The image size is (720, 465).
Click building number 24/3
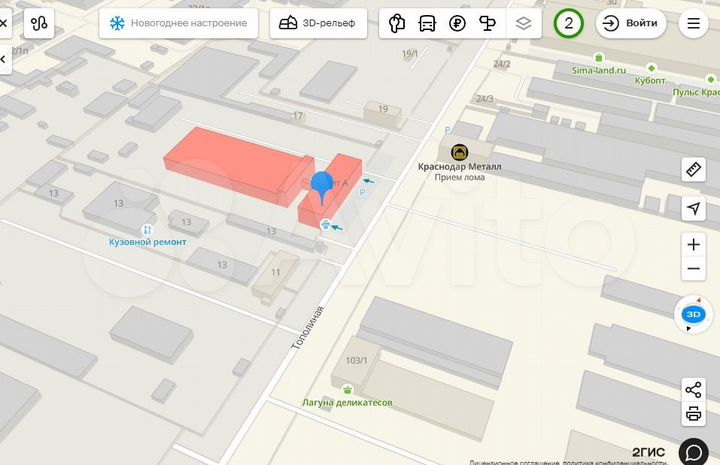click(x=484, y=99)
